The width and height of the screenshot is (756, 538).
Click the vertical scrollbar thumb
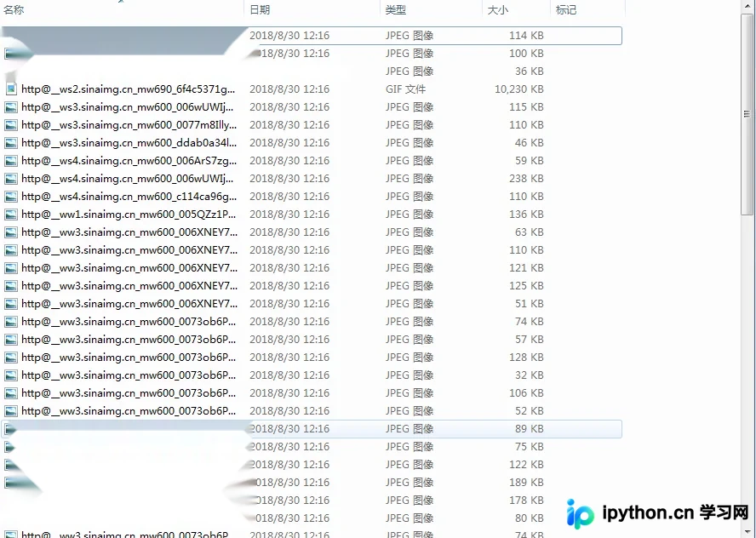(x=747, y=114)
